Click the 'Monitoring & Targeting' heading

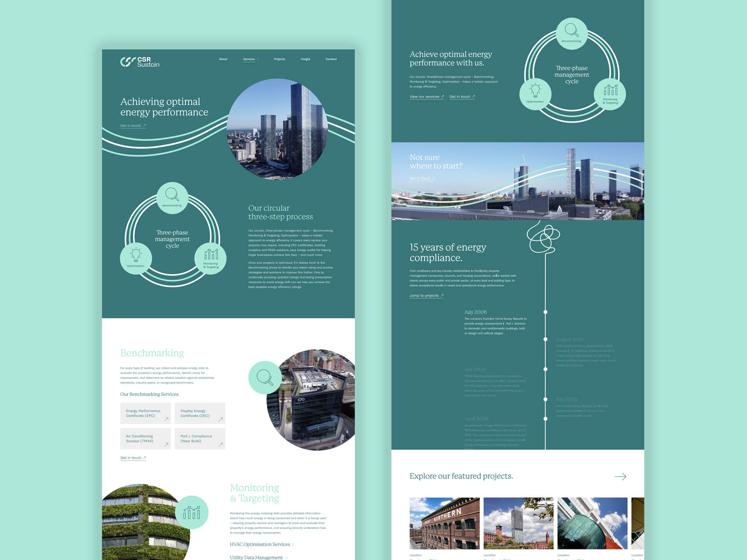(254, 493)
